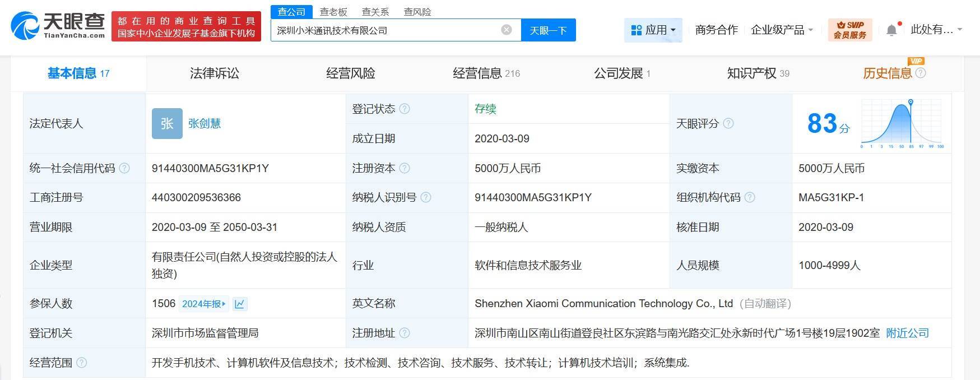The width and height of the screenshot is (980, 380).
Task: Open the 参保人数 trend chart icon
Action: pyautogui.click(x=240, y=304)
